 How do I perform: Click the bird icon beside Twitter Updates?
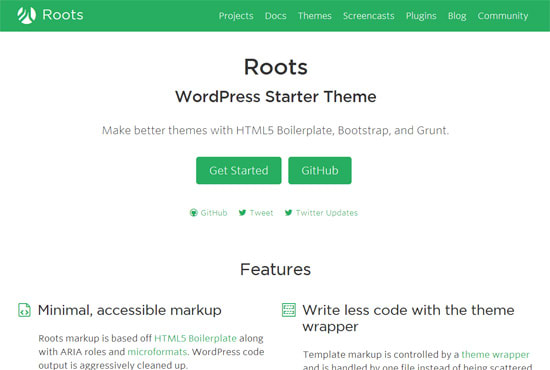[x=288, y=213]
